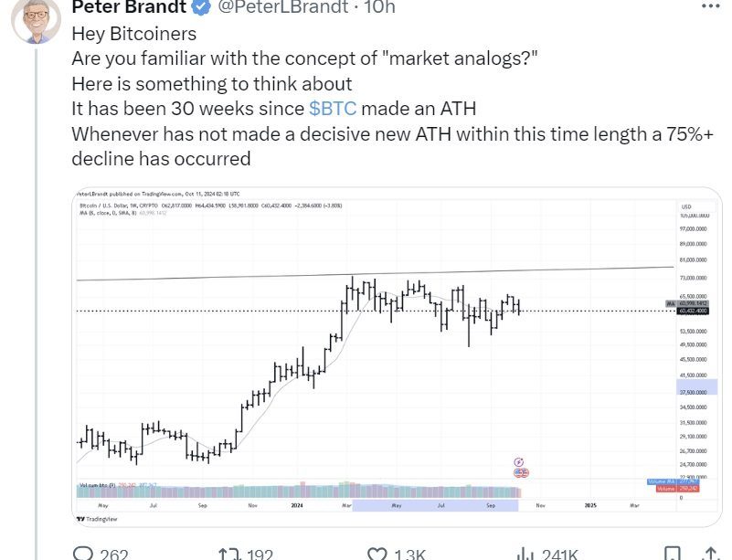Image resolution: width=732 pixels, height=560 pixels.
Task: Click the reply icon showing 262
Action: click(83, 555)
